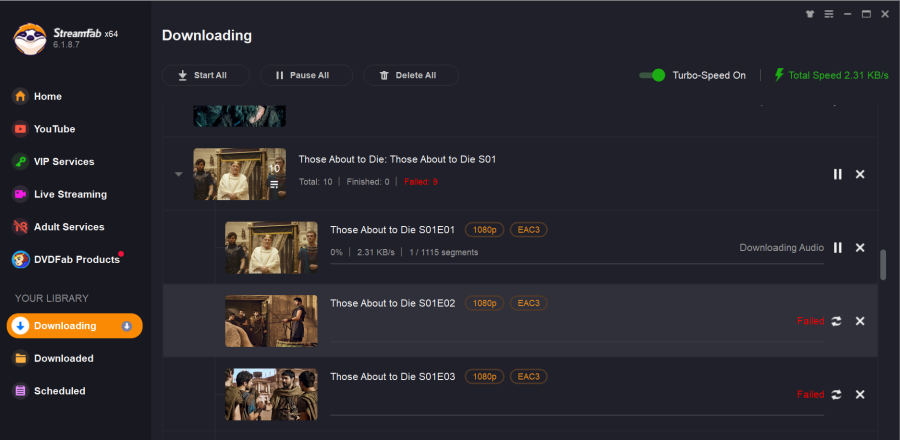Click the download list vertical scrollbar
Image resolution: width=900 pixels, height=440 pixels.
pos(883,264)
